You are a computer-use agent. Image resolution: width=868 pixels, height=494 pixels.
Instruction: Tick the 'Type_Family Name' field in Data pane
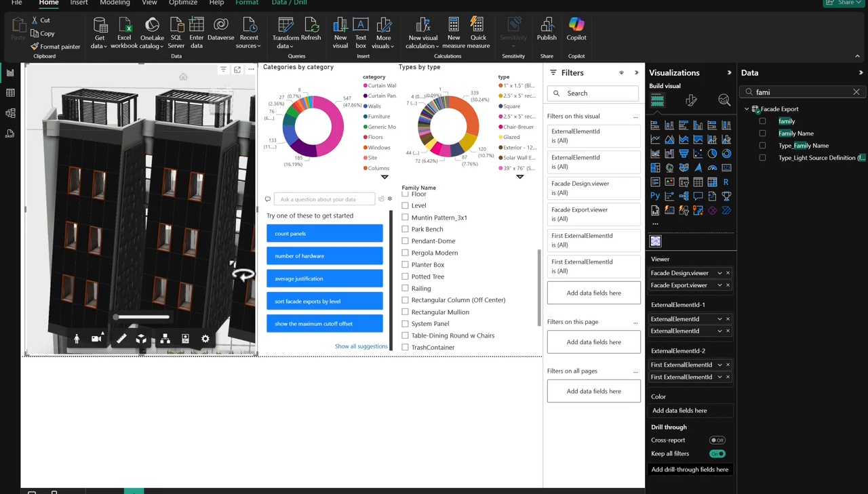762,146
